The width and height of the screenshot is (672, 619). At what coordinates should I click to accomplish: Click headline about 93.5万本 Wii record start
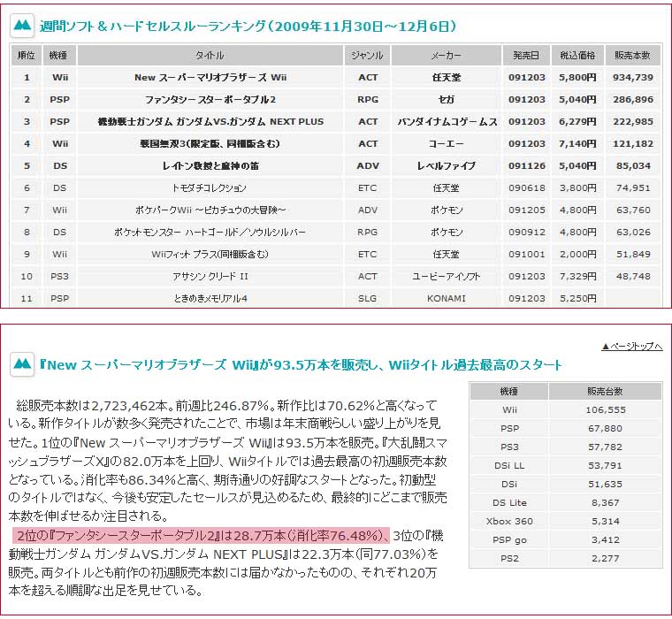301,365
